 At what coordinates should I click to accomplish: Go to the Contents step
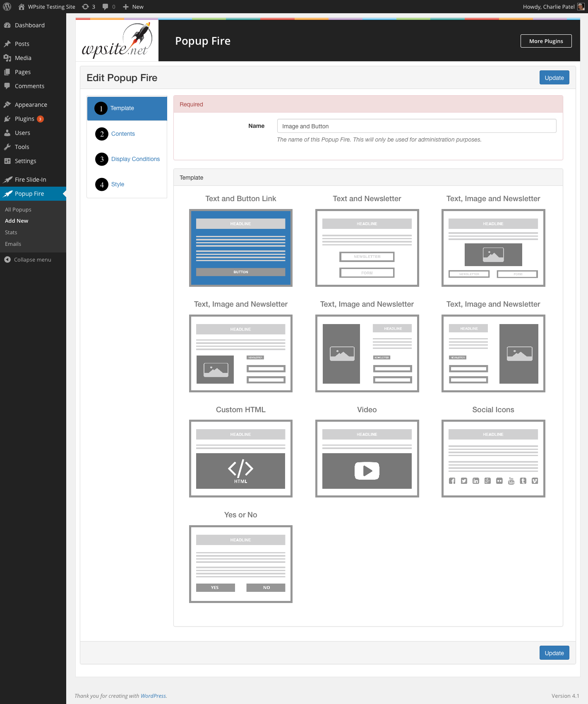(x=123, y=134)
